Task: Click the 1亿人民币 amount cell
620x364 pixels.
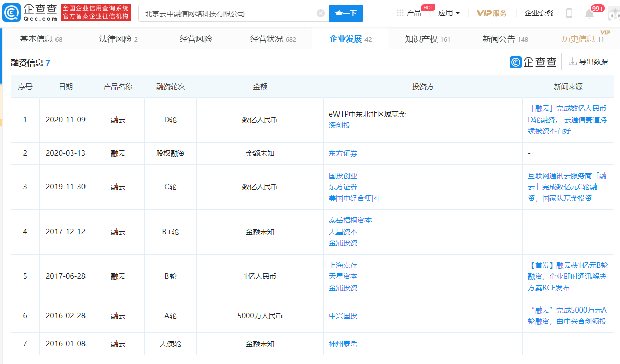Action: click(260, 276)
